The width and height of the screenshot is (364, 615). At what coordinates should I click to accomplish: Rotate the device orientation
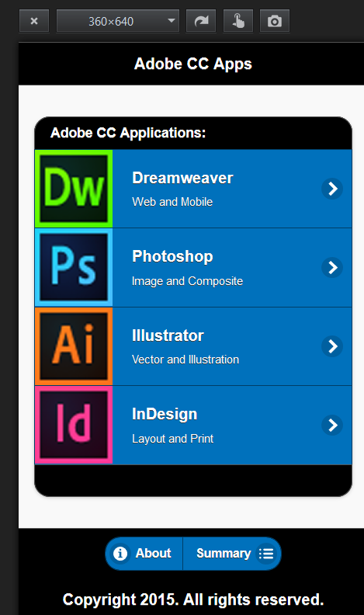201,21
